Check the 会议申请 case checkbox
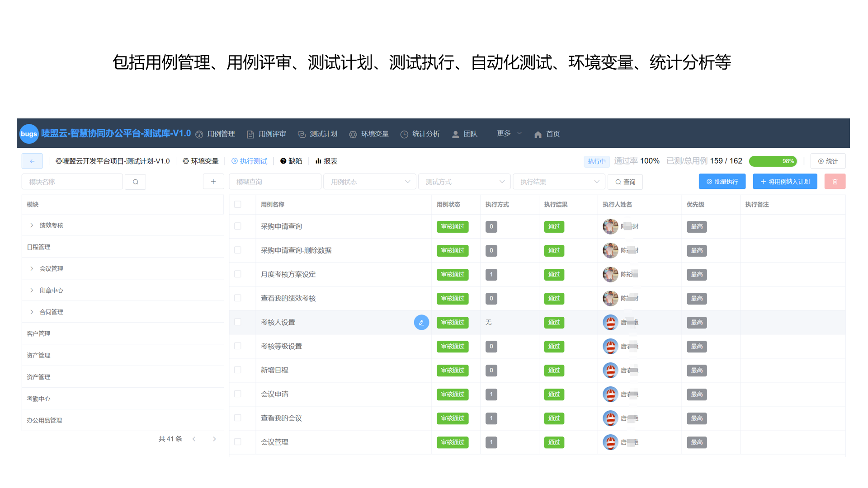Viewport: 868px width, 488px height. point(238,394)
